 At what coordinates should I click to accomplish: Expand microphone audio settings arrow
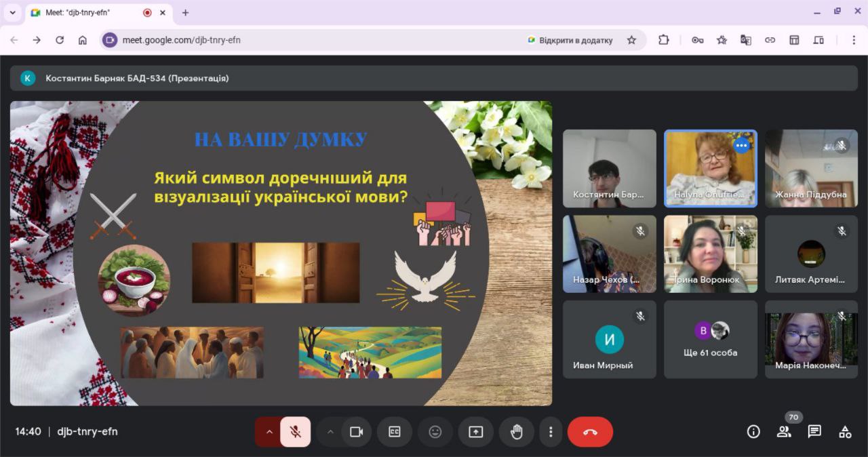click(269, 432)
